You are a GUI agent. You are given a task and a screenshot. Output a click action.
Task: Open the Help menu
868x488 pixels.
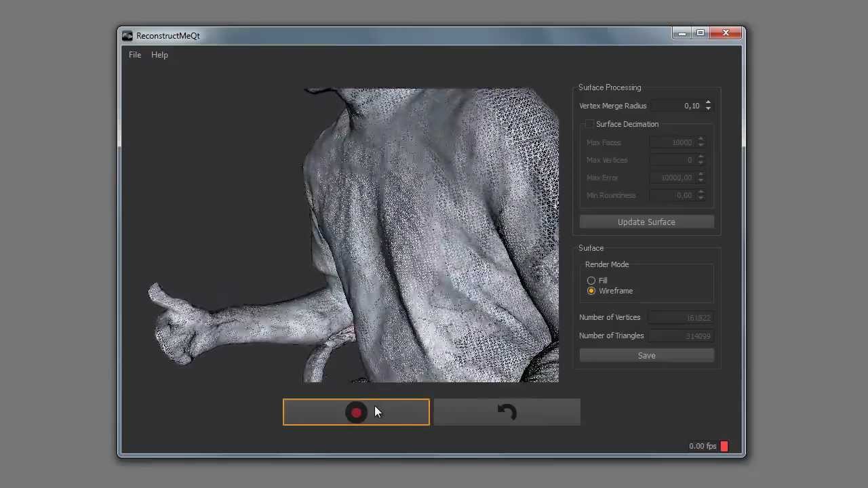(x=159, y=55)
